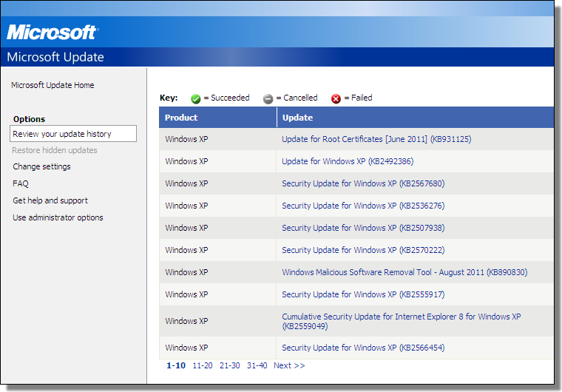This screenshot has width=562, height=392.
Task: Select Review your update history
Action: point(62,134)
